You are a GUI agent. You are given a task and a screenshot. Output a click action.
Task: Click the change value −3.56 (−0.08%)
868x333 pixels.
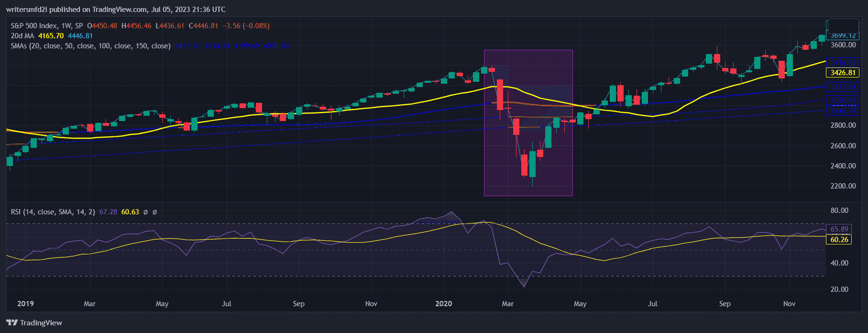pos(246,26)
